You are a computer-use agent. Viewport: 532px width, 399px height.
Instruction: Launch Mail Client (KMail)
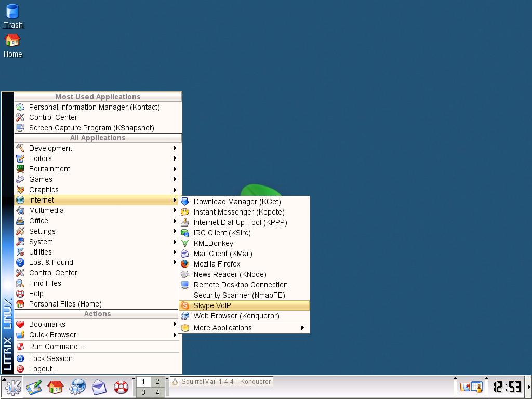244,254
